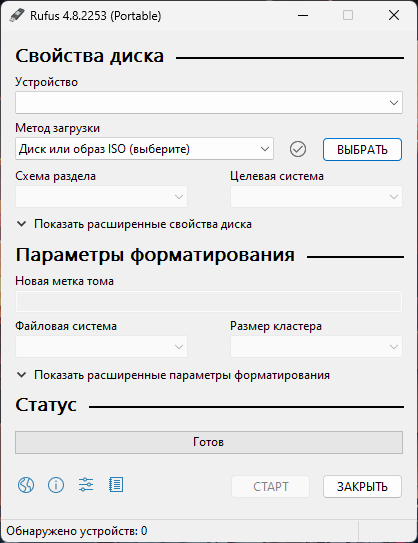Open the Размер кластера dropdown
This screenshot has height=543, width=418.
point(316,347)
